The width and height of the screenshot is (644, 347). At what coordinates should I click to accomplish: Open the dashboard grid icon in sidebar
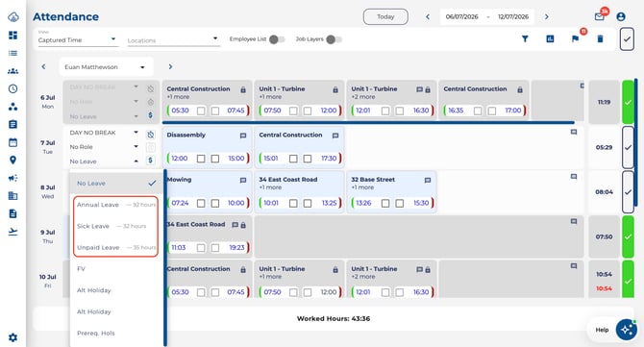[12, 36]
